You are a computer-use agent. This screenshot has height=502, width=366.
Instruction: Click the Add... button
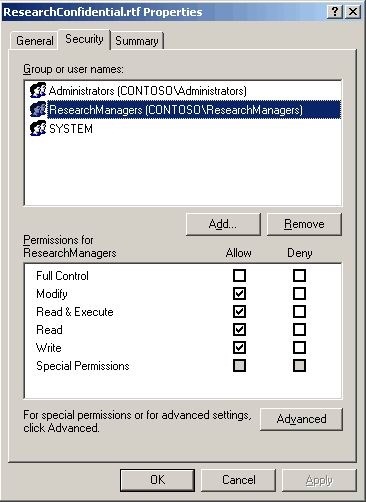tap(223, 224)
